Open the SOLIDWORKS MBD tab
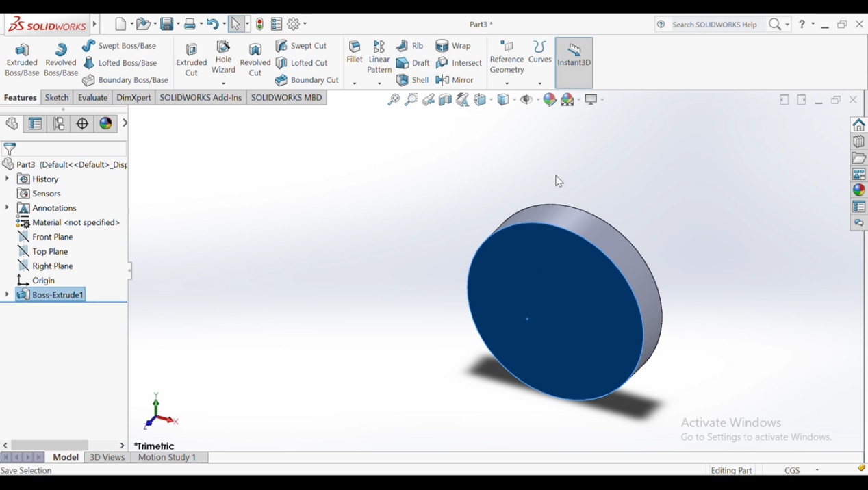The height and width of the screenshot is (490, 868). tap(286, 98)
